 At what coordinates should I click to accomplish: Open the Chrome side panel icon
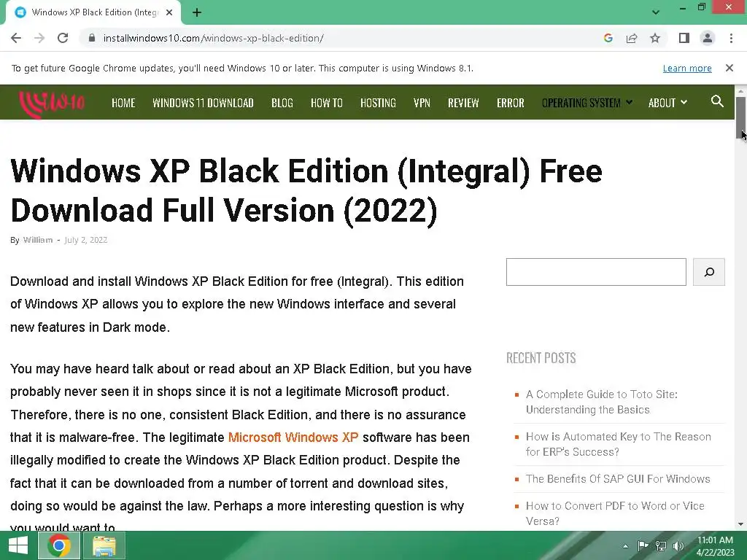coord(684,38)
